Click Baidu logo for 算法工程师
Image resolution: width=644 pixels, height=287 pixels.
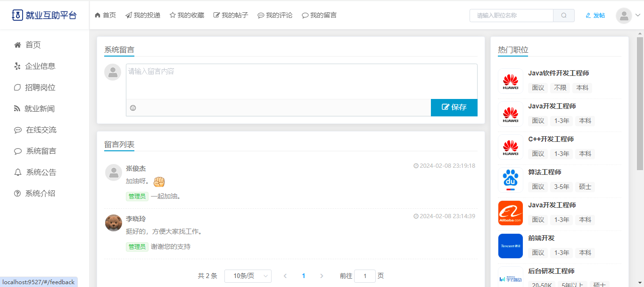coord(511,180)
